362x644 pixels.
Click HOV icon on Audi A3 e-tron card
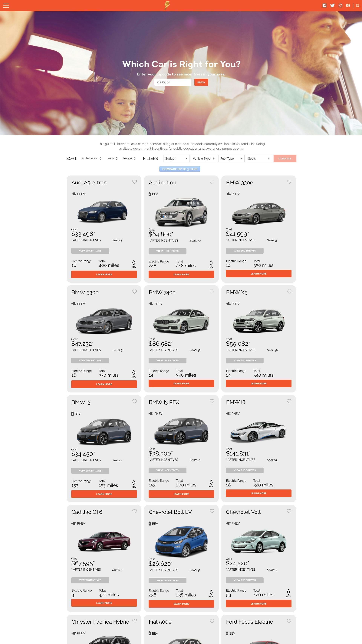pyautogui.click(x=134, y=263)
